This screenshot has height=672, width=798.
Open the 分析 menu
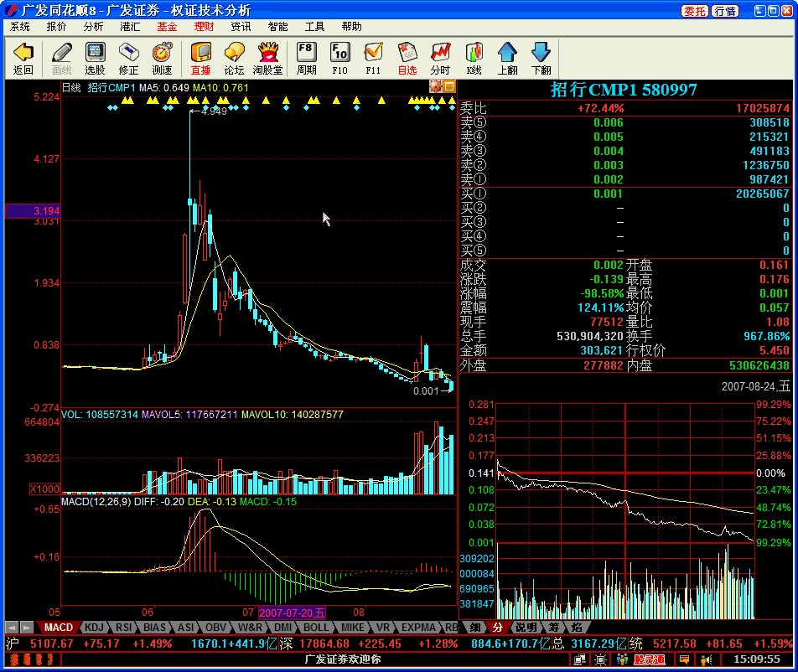point(93,27)
